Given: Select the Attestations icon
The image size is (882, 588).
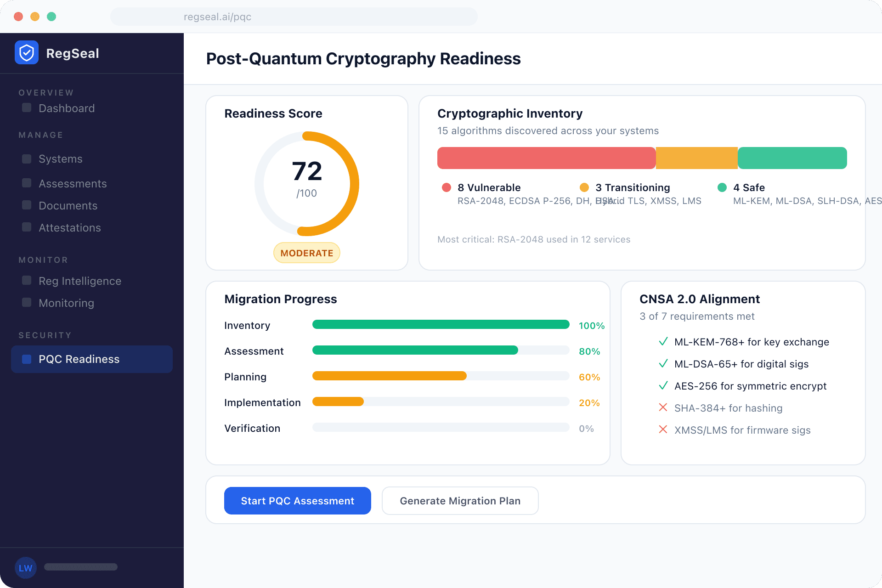Looking at the screenshot, I should point(26,227).
